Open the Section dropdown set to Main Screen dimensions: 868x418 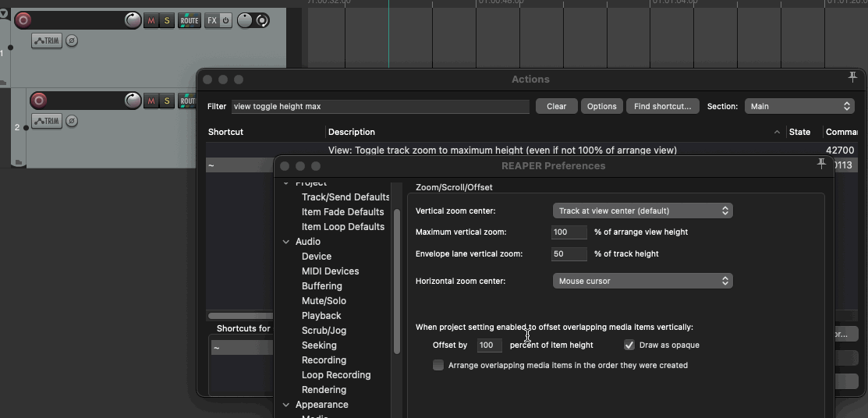click(799, 106)
